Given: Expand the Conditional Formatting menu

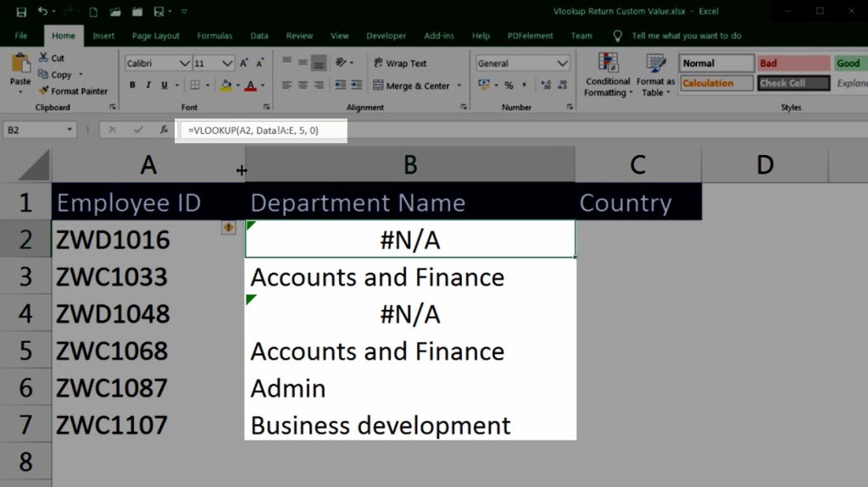Looking at the screenshot, I should [607, 76].
